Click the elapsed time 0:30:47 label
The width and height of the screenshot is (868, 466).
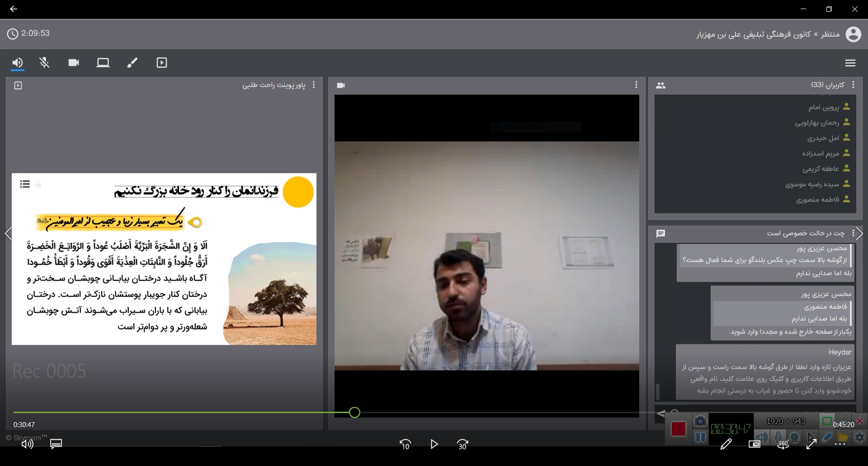24,425
